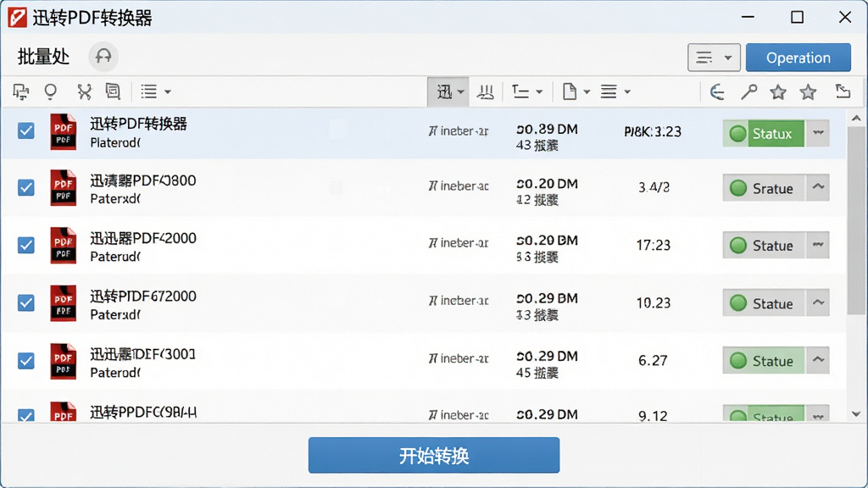
Task: Click the PDF icon in the 0800 row
Action: 63,187
